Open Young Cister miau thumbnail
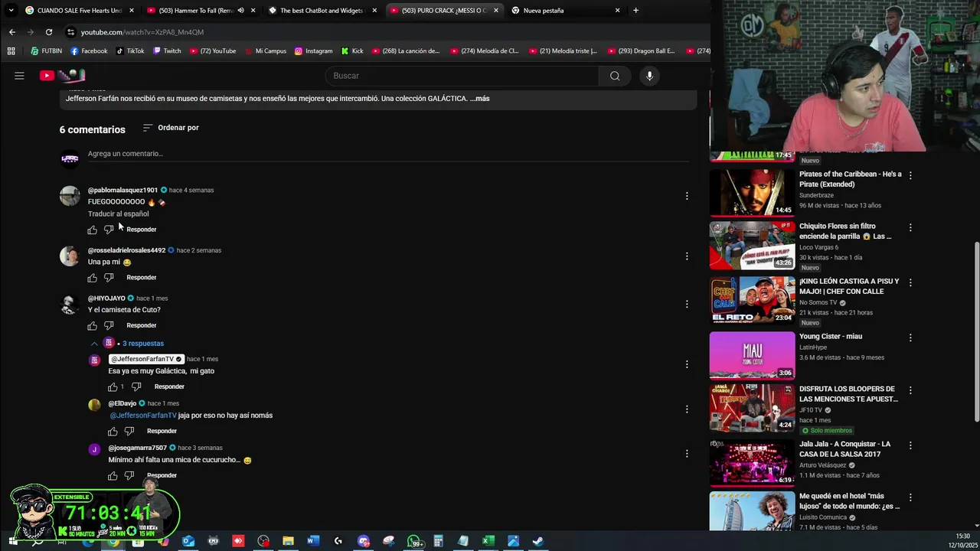This screenshot has width=980, height=551. point(752,355)
